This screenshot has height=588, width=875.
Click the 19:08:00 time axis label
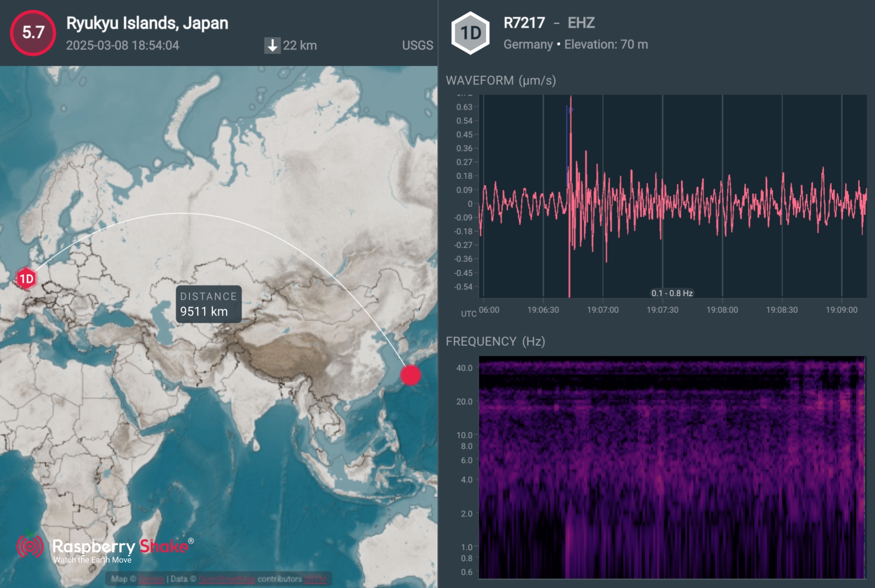click(722, 310)
